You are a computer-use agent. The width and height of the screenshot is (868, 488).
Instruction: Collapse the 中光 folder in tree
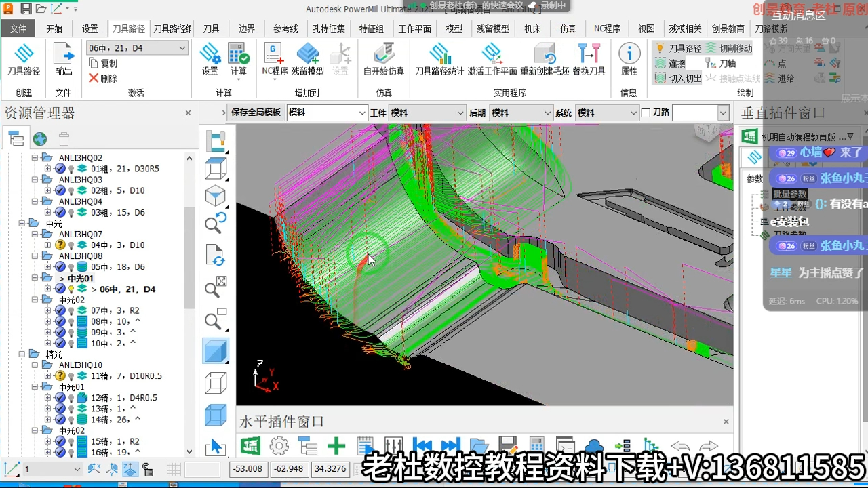[x=20, y=223]
